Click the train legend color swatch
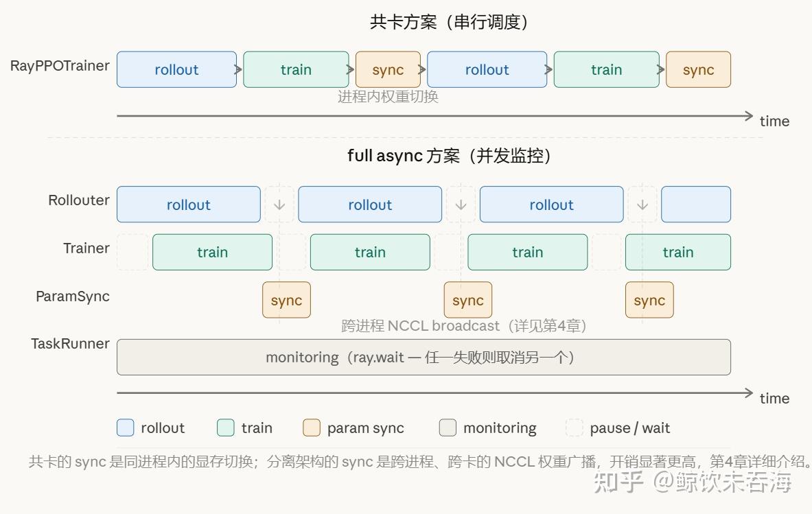This screenshot has height=514, width=812. click(x=225, y=428)
